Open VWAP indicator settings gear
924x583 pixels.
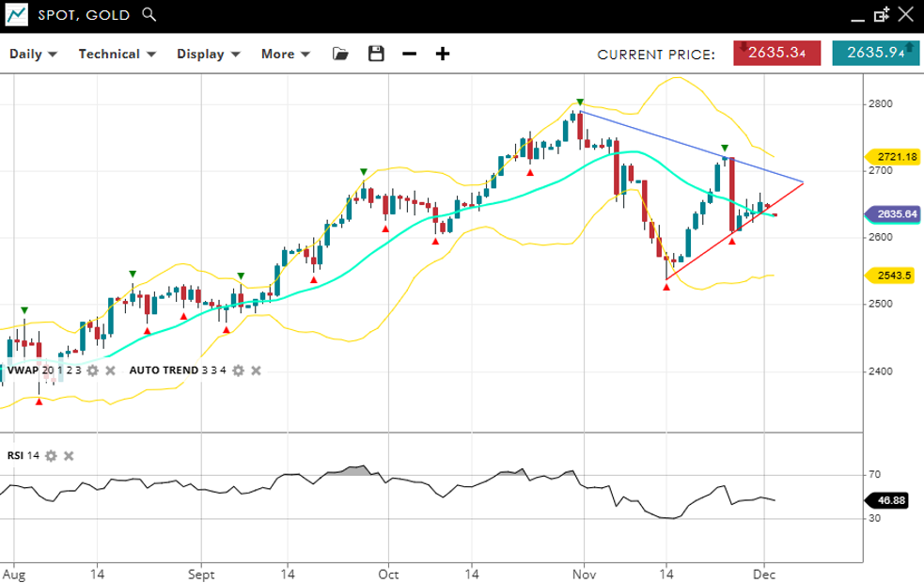point(92,370)
